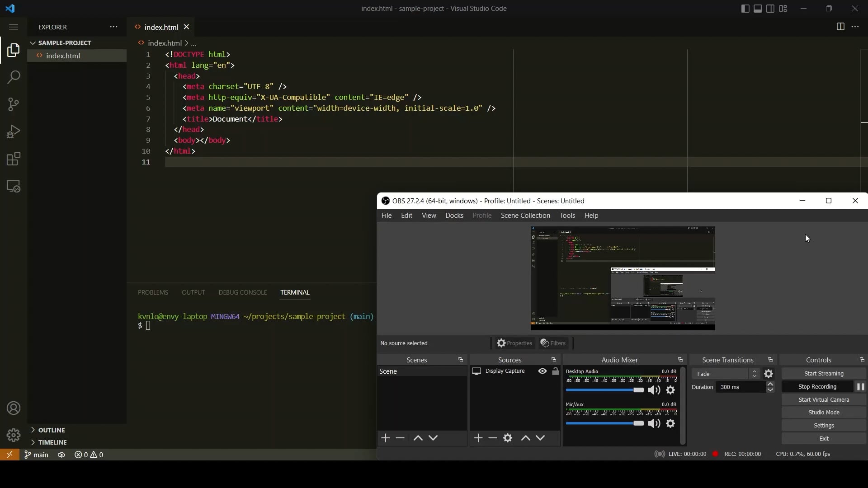The image size is (868, 488).
Task: Click Stop Recording in OBS
Action: pos(817,387)
